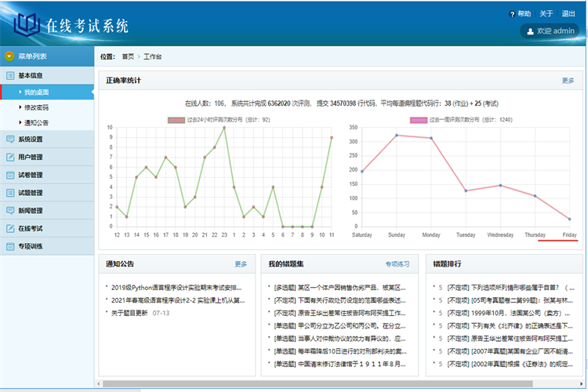The image size is (588, 392).
Task: Go to 首页 in the breadcrumb
Action: pos(127,56)
